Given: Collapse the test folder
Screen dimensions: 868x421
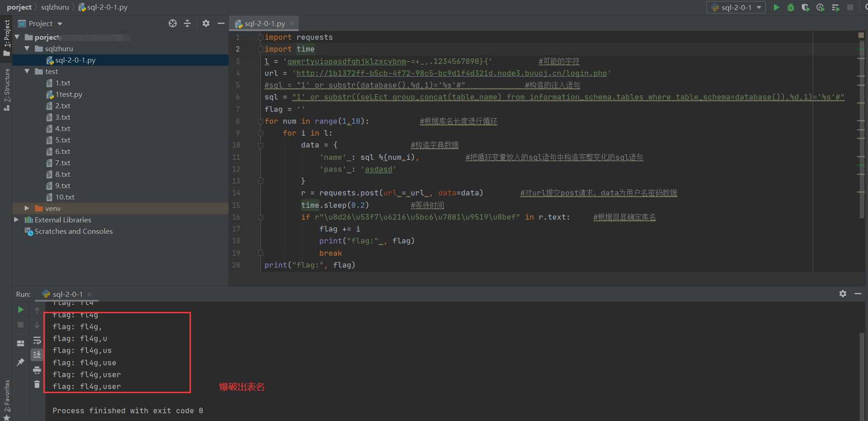Looking at the screenshot, I should pos(27,71).
